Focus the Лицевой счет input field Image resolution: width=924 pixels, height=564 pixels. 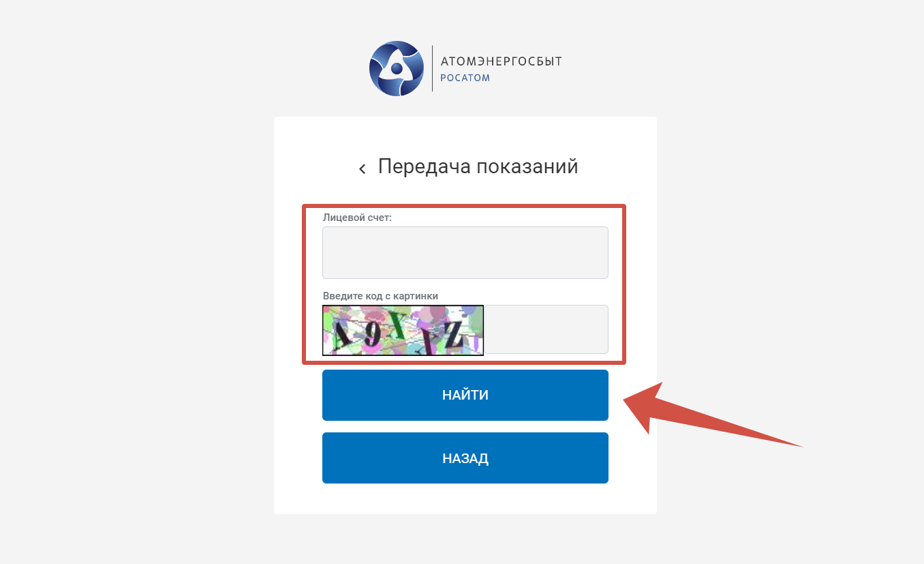(465, 252)
